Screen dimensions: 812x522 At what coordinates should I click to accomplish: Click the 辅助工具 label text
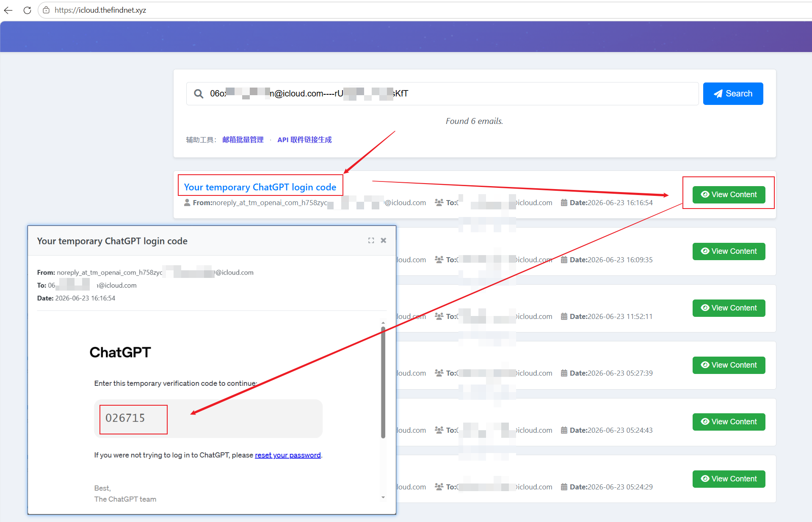(201, 140)
